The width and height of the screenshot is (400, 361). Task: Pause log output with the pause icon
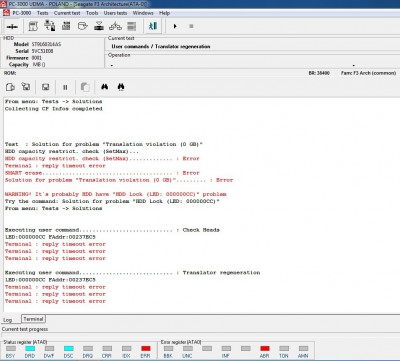65,87
